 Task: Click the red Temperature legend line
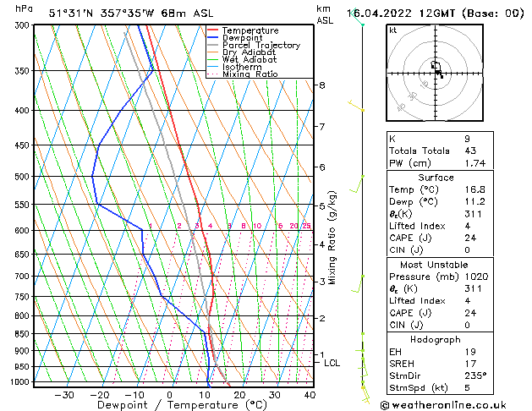coord(213,30)
